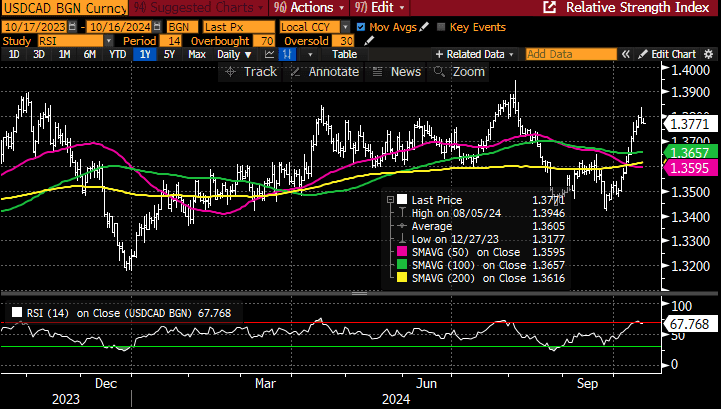The height and width of the screenshot is (409, 721).
Task: Open the Relative Strength Index pop-out icon
Action: [549, 7]
